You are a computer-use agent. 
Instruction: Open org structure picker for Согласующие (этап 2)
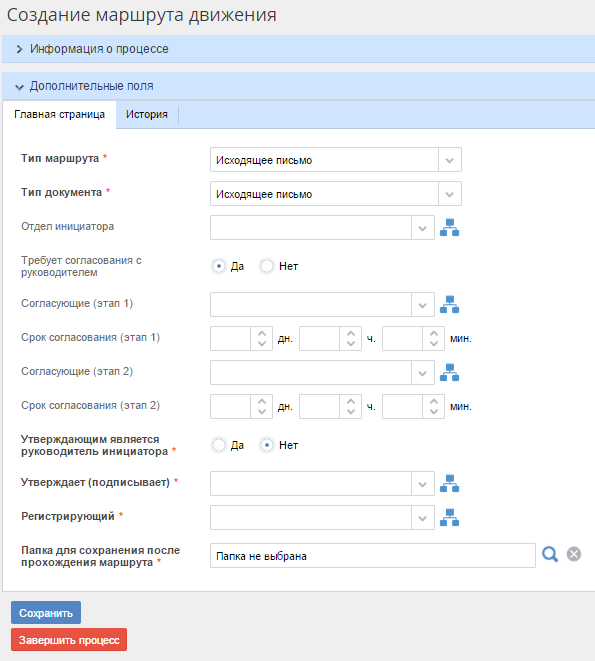click(449, 372)
